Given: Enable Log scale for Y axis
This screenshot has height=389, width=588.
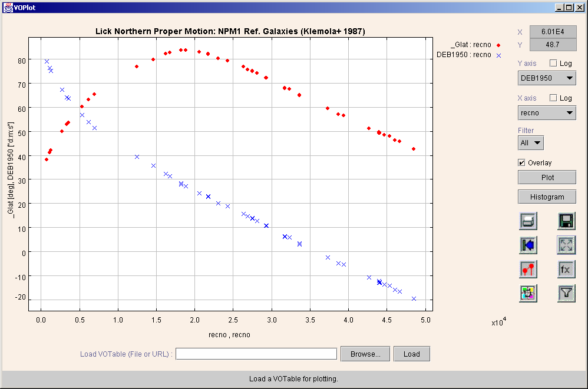Looking at the screenshot, I should click(553, 64).
